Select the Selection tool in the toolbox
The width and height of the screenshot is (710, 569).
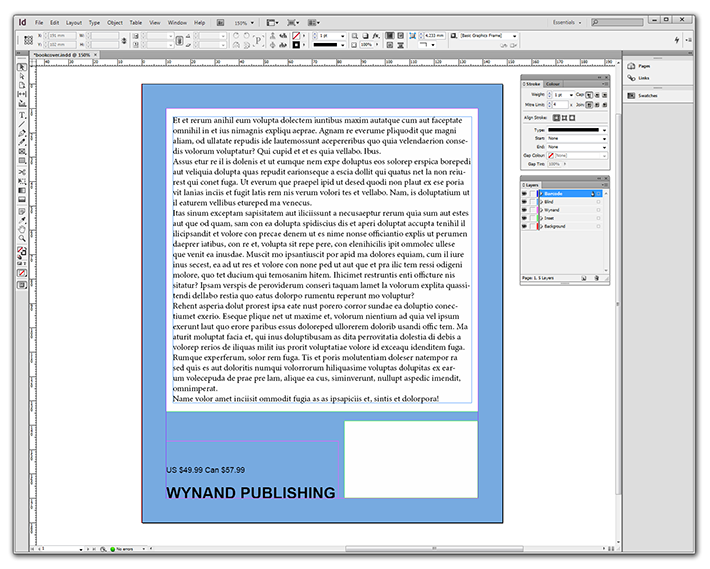click(22, 67)
